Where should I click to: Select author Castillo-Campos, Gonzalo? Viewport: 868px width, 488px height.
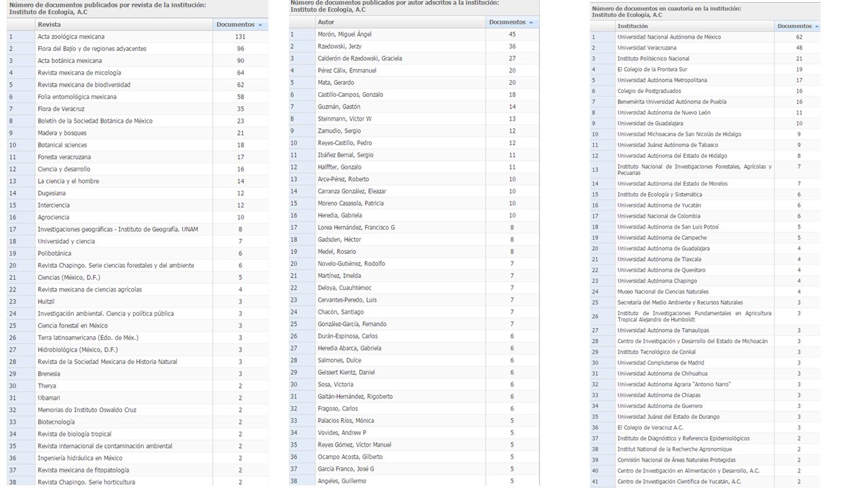(414, 95)
